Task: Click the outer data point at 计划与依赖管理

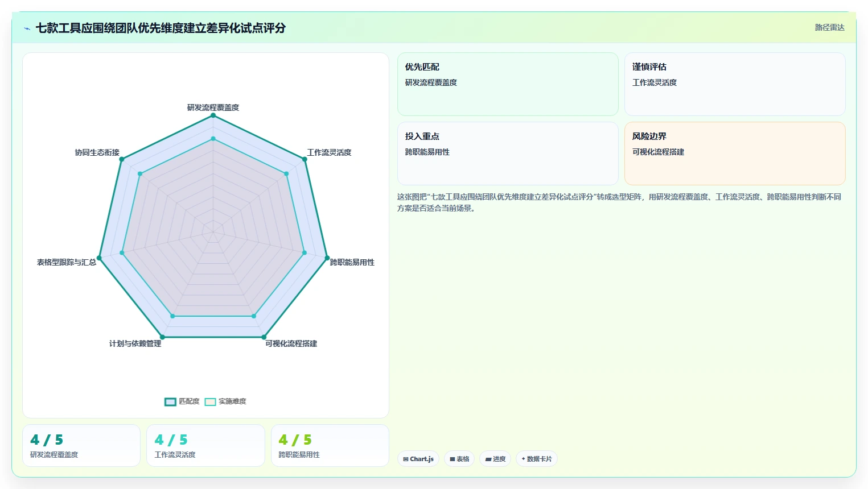Action: click(162, 337)
